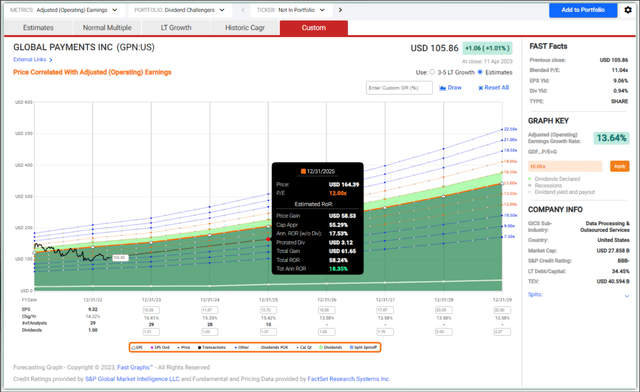Edit 12/31/27 Dividends field
640x392 pixels.
pos(385,332)
